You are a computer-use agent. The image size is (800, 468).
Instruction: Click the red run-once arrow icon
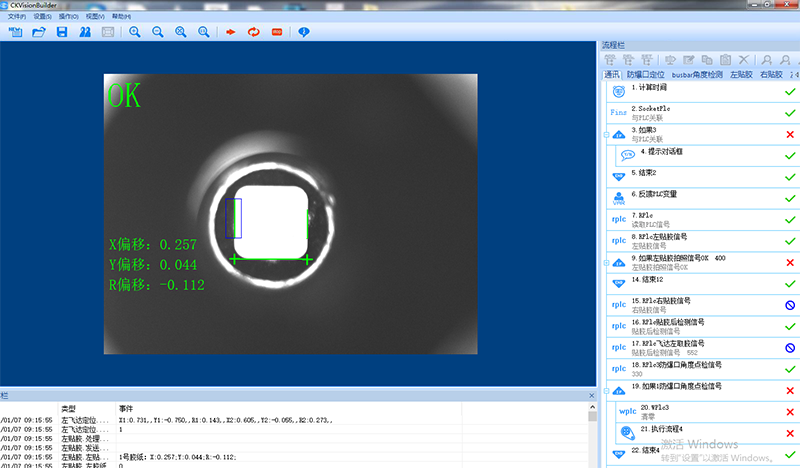pos(229,32)
